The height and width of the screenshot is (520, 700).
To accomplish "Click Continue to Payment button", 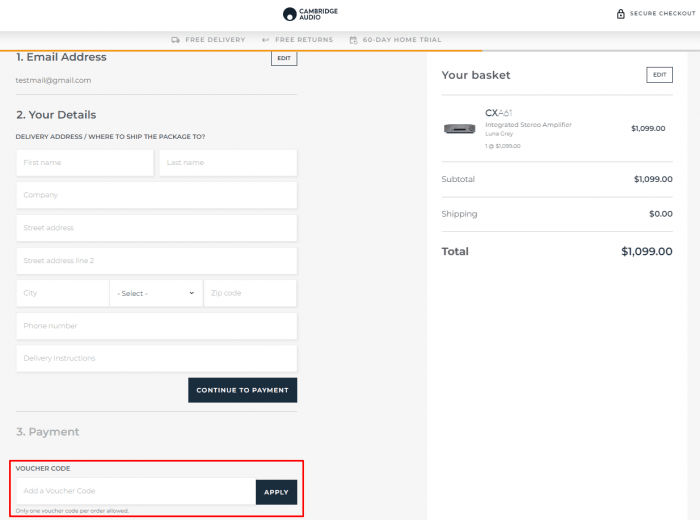I will coord(242,390).
